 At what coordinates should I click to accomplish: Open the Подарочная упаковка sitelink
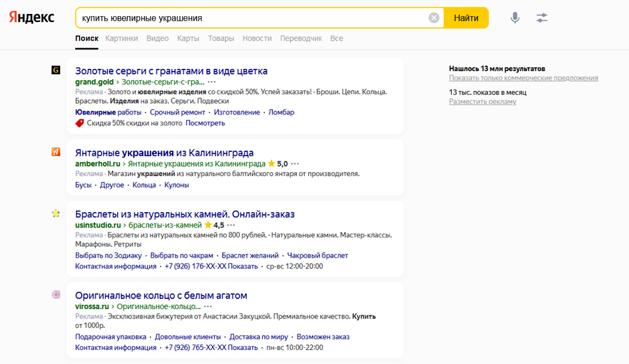click(x=110, y=337)
